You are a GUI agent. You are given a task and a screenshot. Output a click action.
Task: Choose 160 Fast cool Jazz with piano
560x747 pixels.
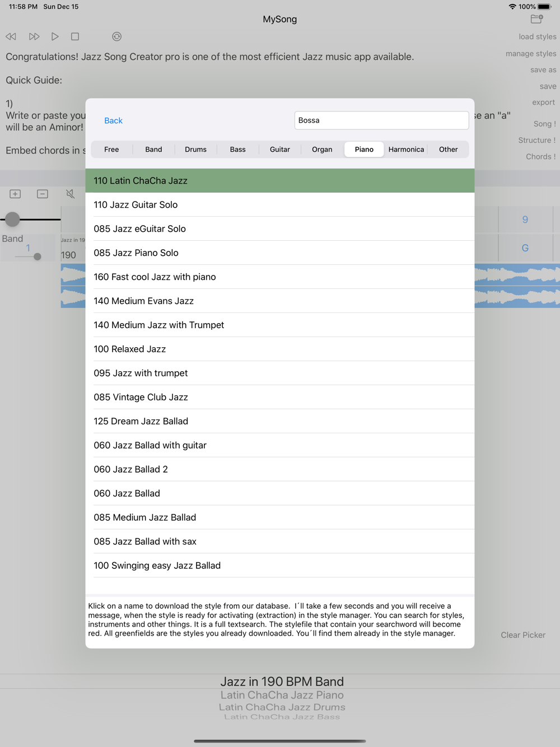[x=280, y=277]
